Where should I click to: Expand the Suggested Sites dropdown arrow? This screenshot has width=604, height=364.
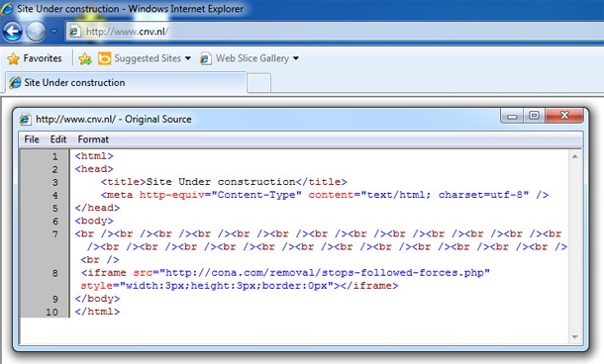point(187,58)
